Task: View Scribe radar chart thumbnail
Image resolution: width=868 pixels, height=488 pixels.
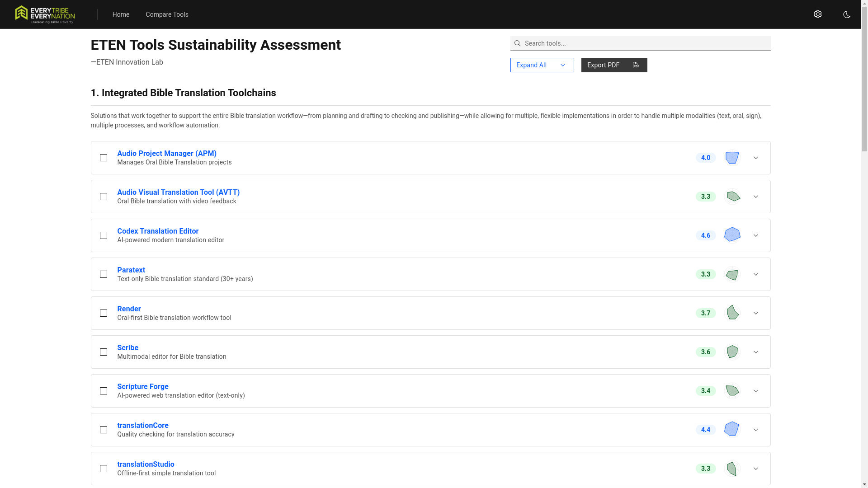Action: click(x=732, y=352)
